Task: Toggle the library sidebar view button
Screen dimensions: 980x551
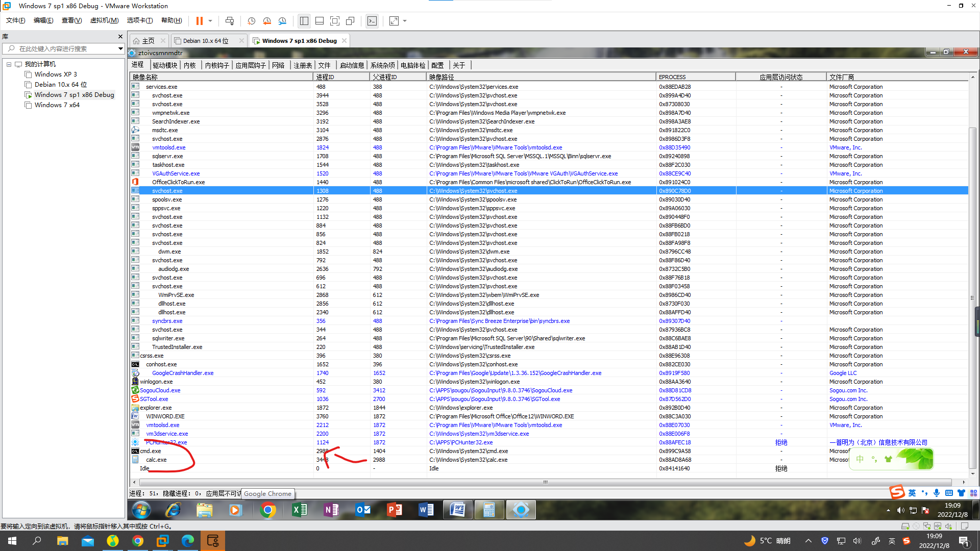Action: point(304,21)
